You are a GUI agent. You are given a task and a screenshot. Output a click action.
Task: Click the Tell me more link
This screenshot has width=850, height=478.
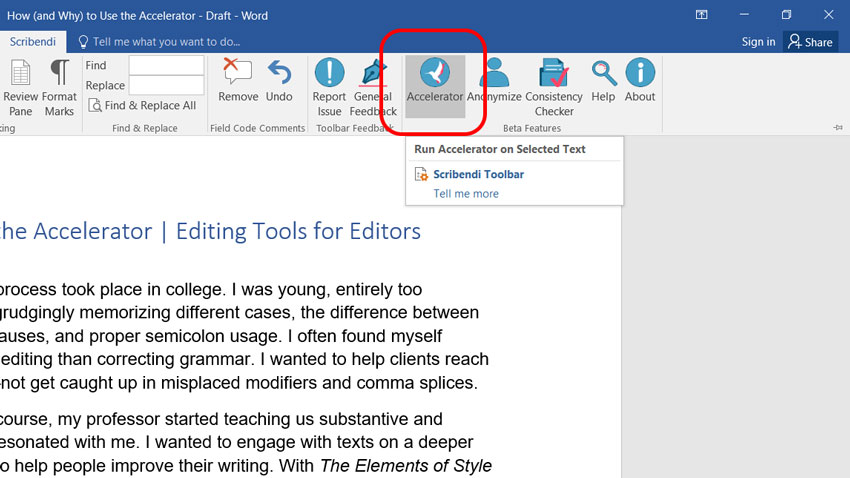click(466, 193)
